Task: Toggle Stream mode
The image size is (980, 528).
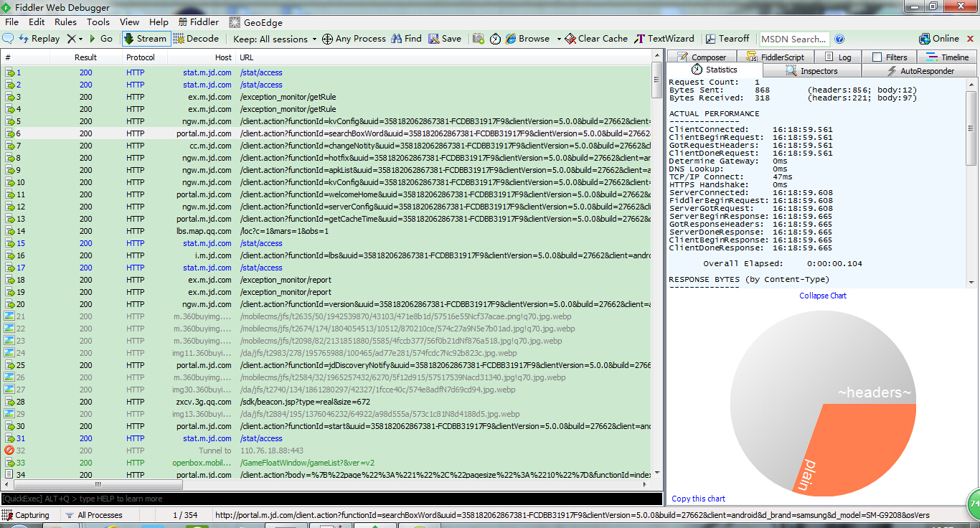Action: (x=145, y=39)
